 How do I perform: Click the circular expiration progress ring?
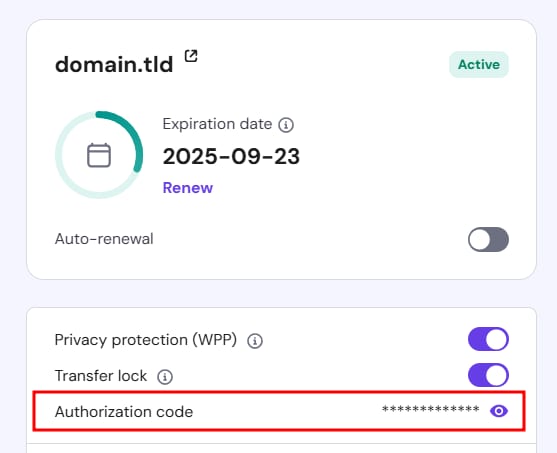click(x=99, y=155)
